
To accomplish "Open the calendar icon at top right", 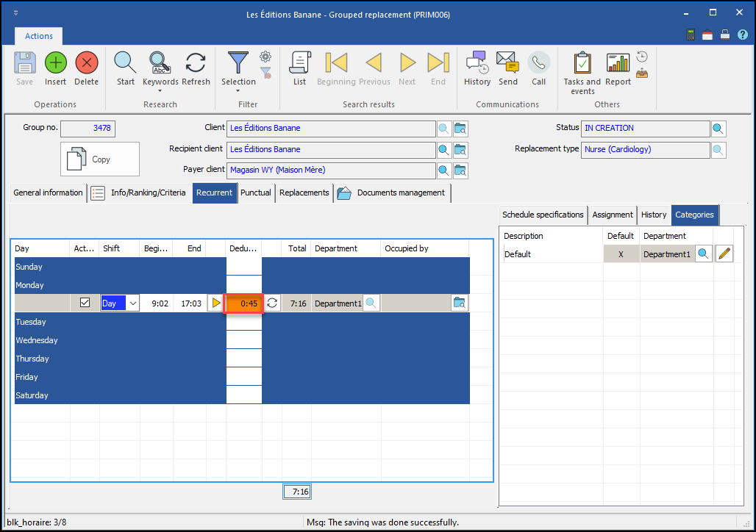I will [x=707, y=35].
